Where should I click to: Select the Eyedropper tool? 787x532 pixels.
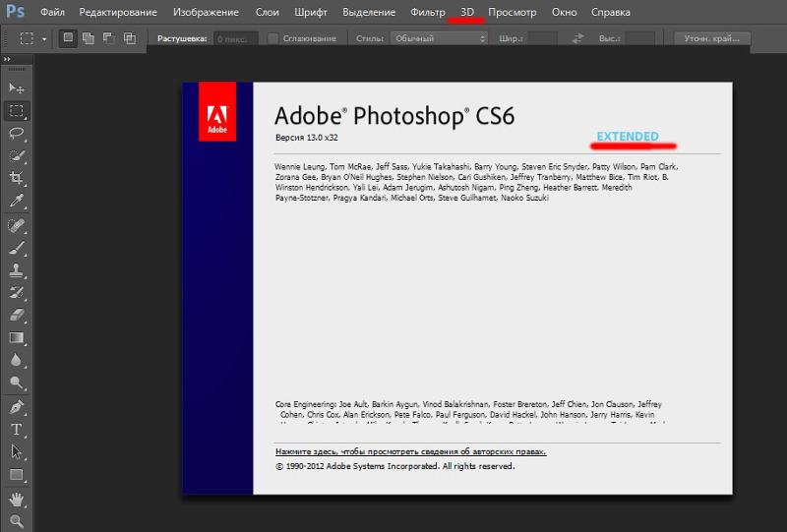(x=17, y=201)
